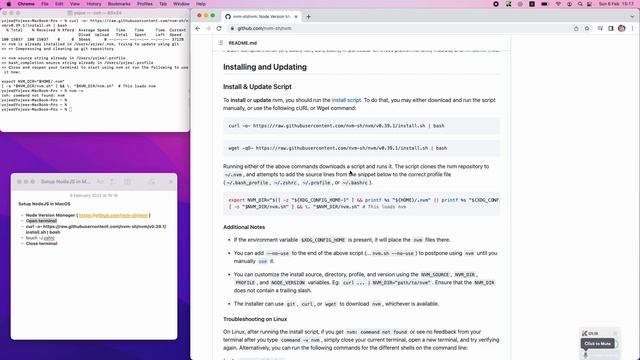Click the curl install command code block

[361, 126]
